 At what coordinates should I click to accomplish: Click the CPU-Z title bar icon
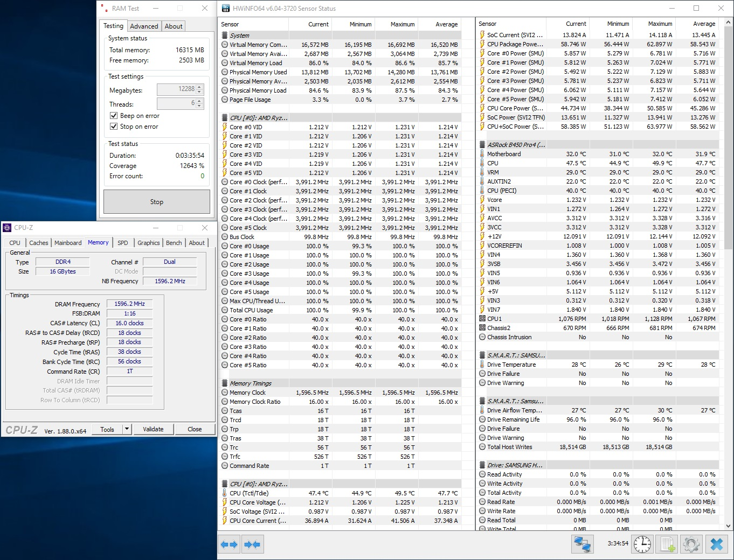pos(8,228)
